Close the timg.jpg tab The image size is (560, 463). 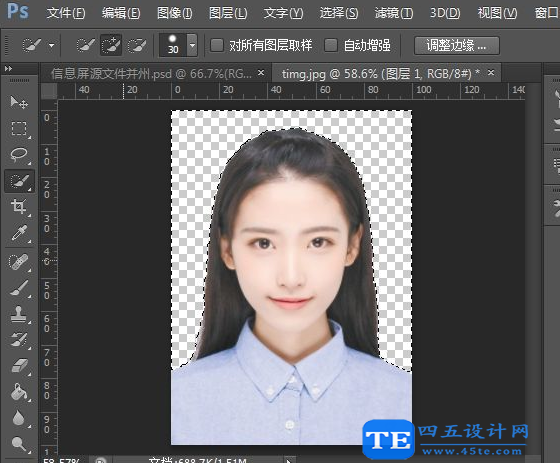pyautogui.click(x=491, y=73)
